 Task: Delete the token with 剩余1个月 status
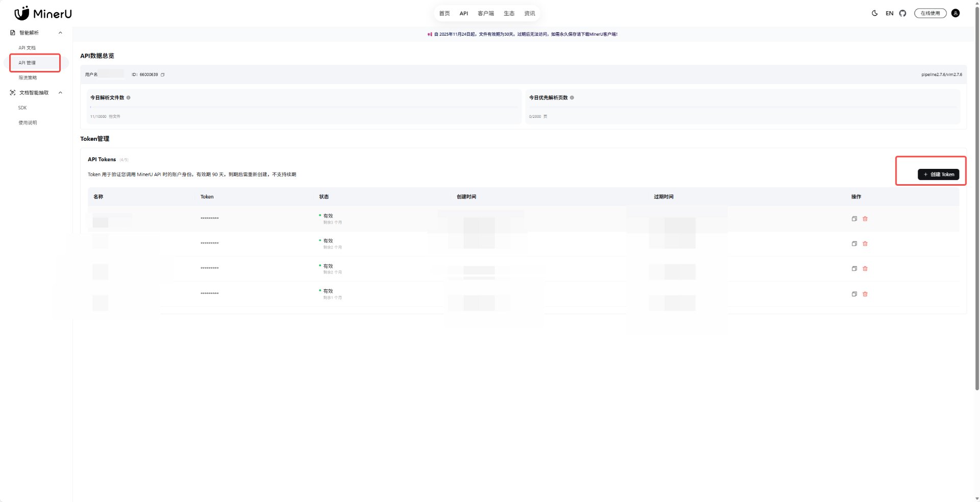click(x=865, y=294)
